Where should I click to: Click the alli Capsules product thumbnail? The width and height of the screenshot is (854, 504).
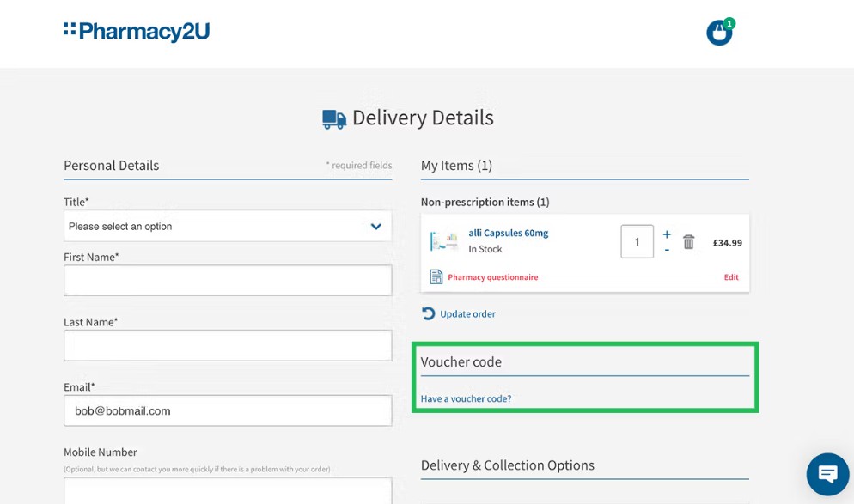pos(443,240)
